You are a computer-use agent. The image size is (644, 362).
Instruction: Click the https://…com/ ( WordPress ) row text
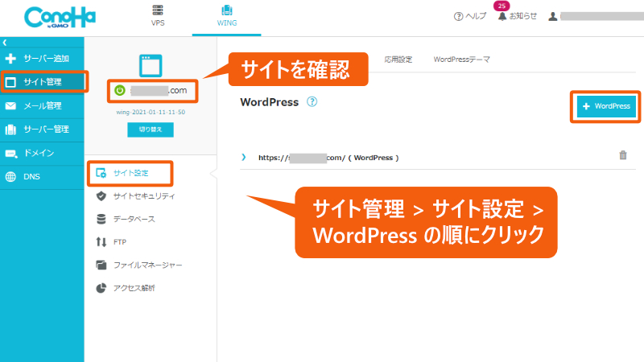[328, 158]
